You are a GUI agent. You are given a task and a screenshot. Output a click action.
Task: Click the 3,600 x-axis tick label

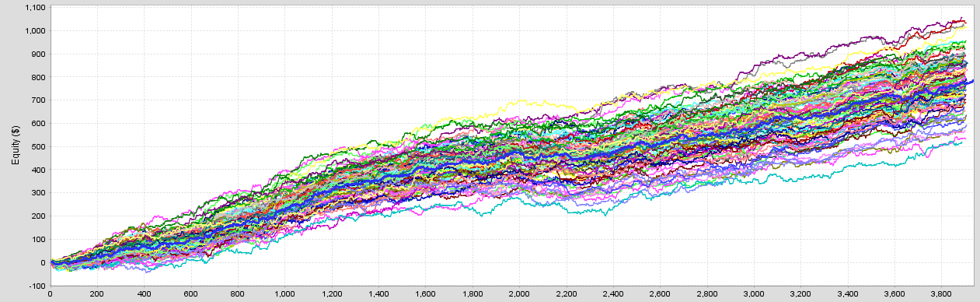pyautogui.click(x=895, y=295)
